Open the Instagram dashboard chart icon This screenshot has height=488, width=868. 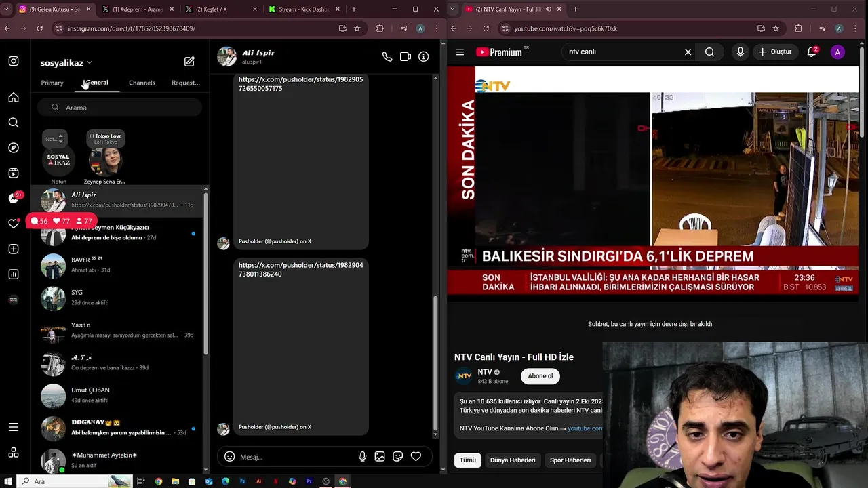(x=14, y=274)
